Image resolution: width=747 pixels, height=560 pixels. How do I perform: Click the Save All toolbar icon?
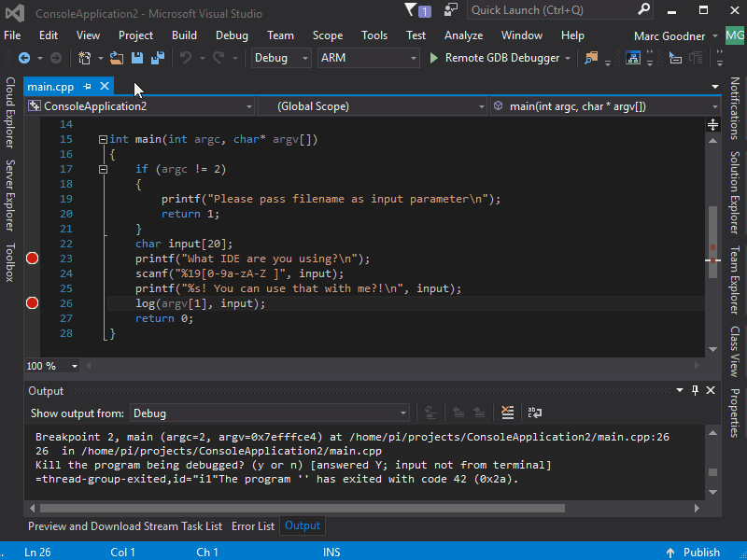(157, 58)
